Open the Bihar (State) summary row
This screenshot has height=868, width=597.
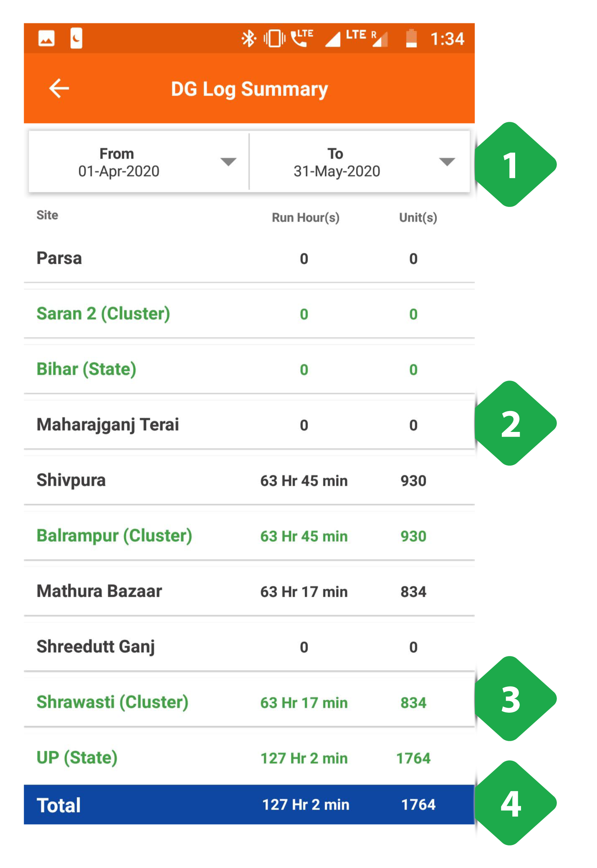pos(249,369)
